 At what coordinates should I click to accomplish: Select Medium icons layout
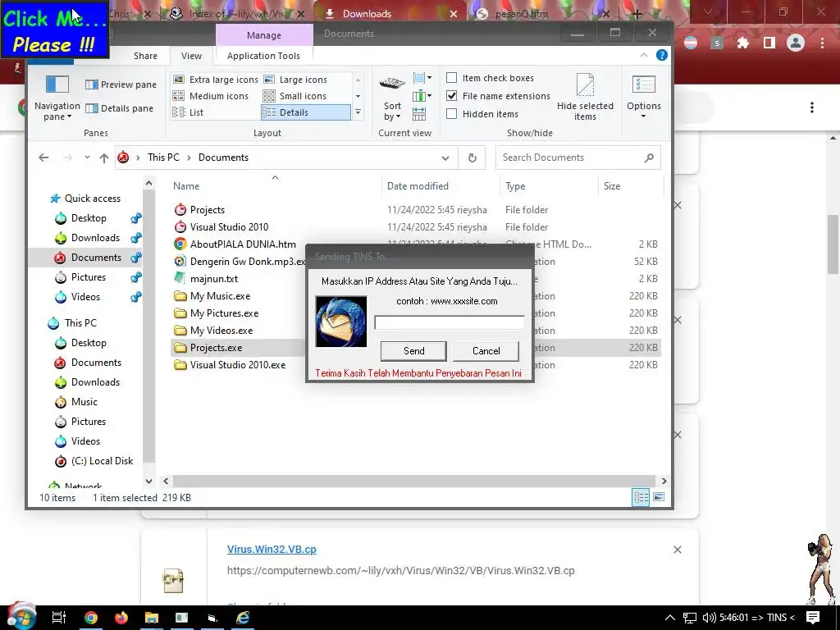coord(211,96)
